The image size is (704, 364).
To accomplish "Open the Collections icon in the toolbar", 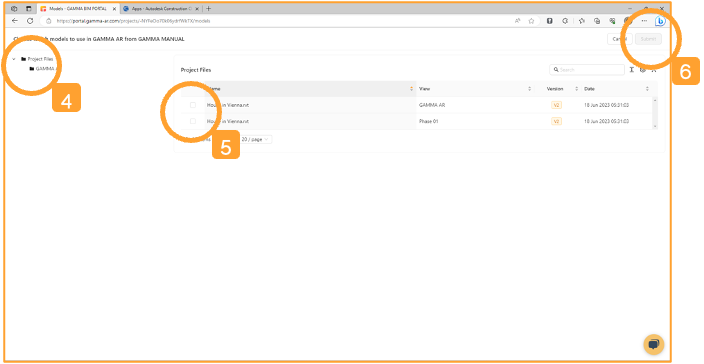I will click(x=597, y=21).
